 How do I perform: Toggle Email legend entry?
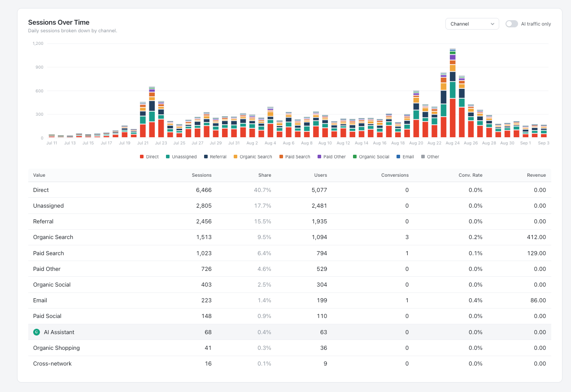(405, 157)
